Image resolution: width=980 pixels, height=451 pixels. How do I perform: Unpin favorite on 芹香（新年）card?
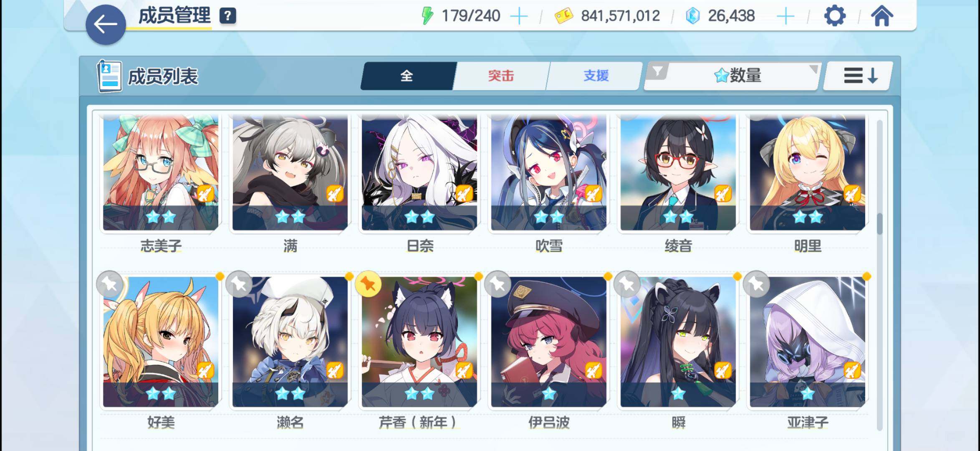(368, 284)
